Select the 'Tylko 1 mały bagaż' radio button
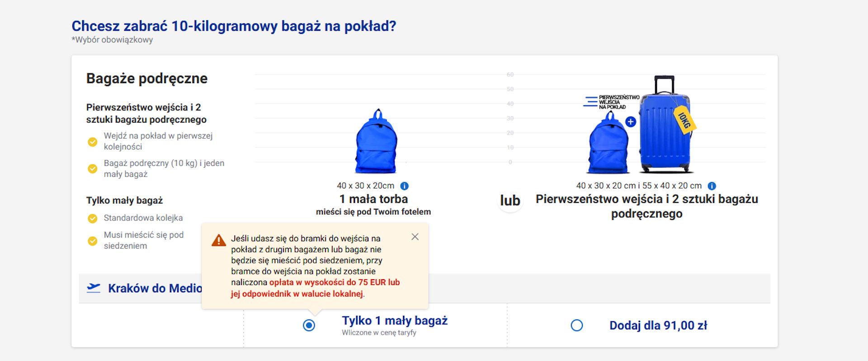 (309, 325)
